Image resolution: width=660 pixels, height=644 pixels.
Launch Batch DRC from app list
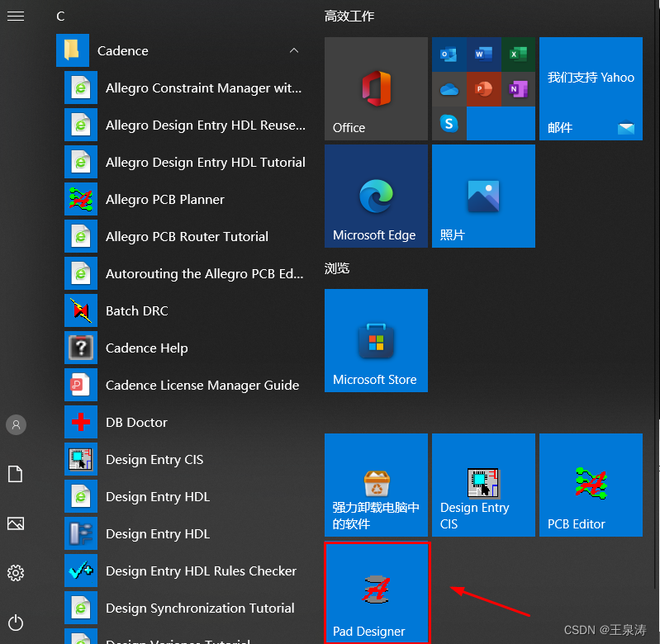[x=136, y=310]
